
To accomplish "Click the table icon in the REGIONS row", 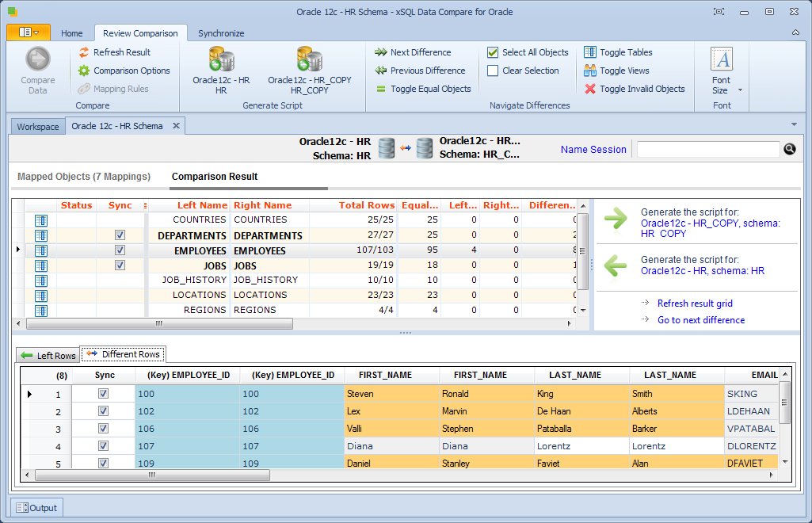I will (x=41, y=311).
